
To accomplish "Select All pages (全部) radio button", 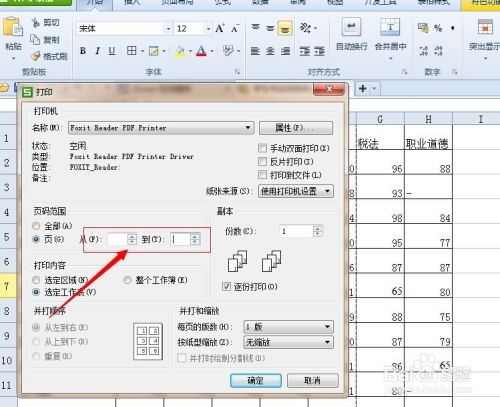I will [36, 226].
